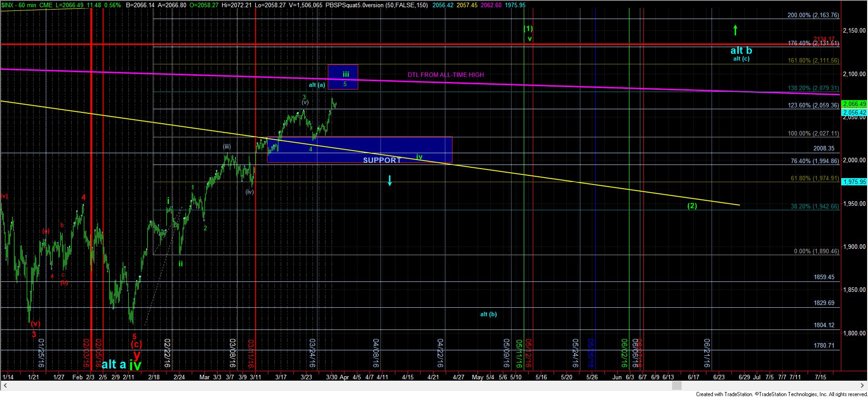Click the green 2,066.49 last price tag
This screenshot has height=397, width=868.
[x=854, y=104]
